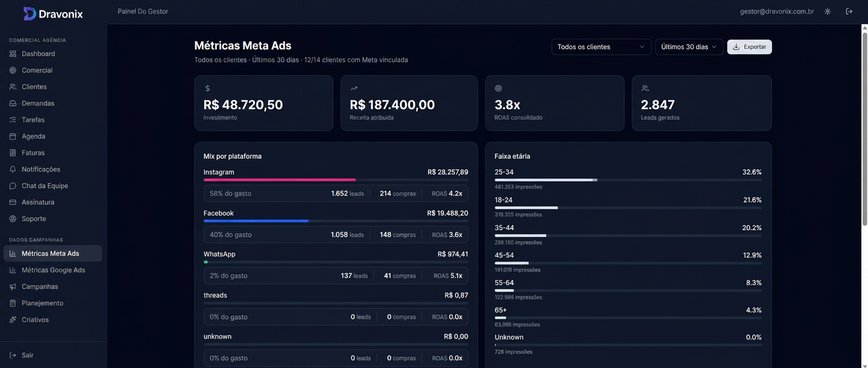Click the Instagram stats row 58% do gasto

pyautogui.click(x=336, y=193)
